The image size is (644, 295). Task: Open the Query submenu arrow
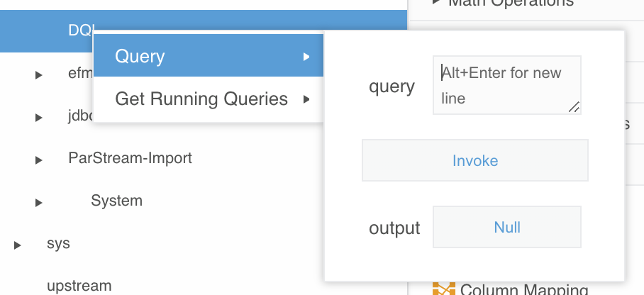coord(306,57)
